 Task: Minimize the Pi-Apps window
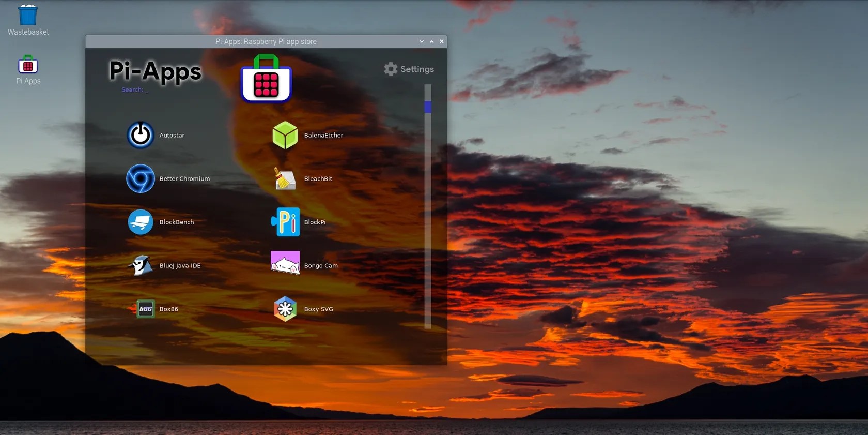point(422,41)
